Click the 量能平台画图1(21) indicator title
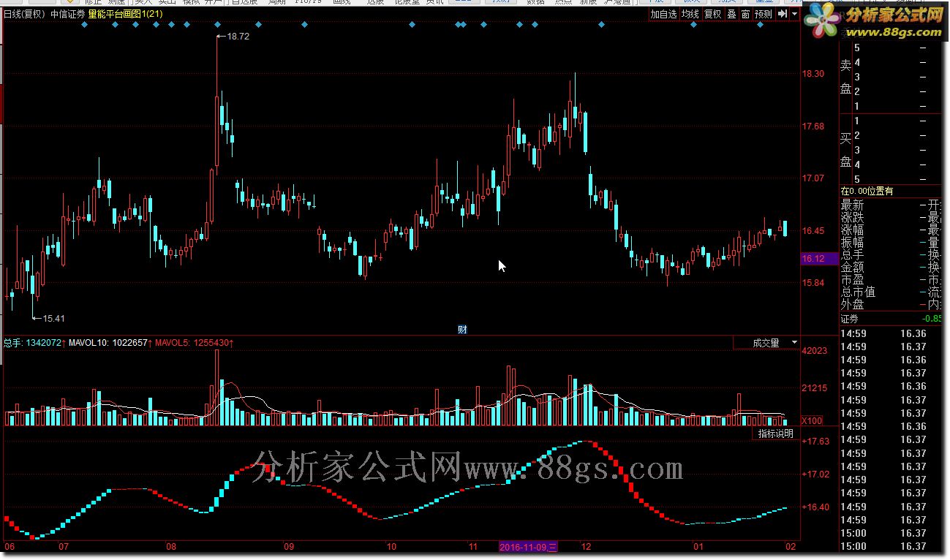950x560 pixels. (x=126, y=14)
